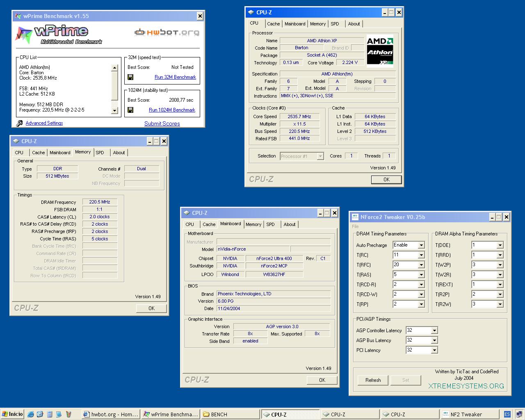The width and height of the screenshot is (525, 420).
Task: Expand the AGP Controller Latency dropdown
Action: point(434,331)
